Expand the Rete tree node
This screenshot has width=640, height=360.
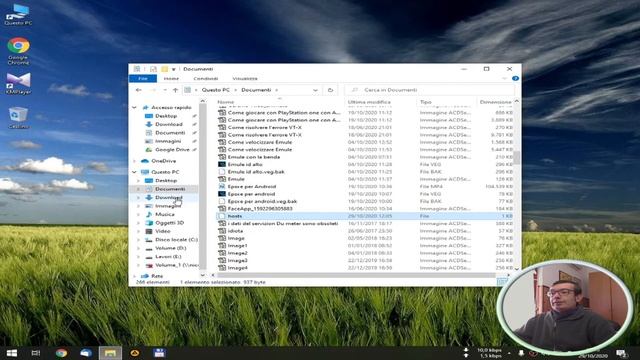tap(134, 276)
